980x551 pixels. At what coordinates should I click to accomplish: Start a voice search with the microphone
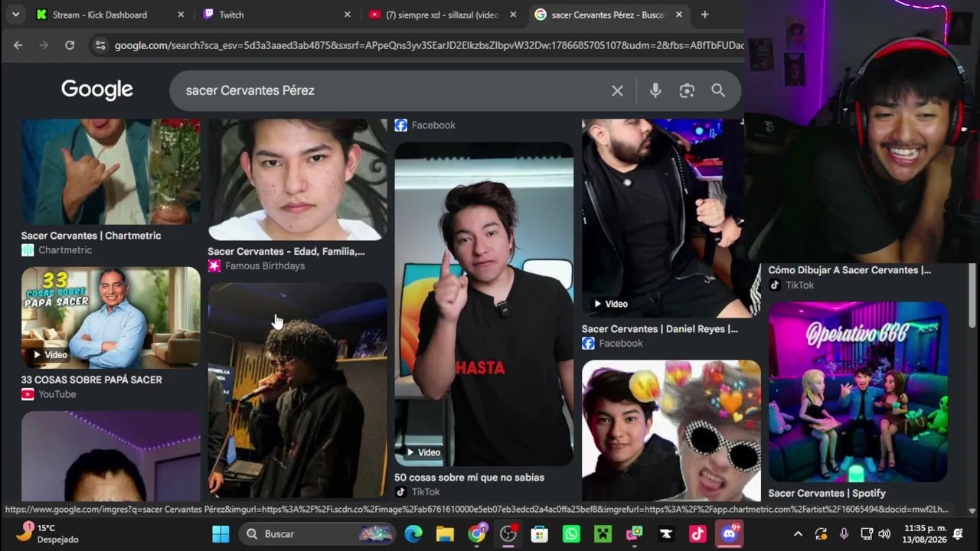pyautogui.click(x=655, y=90)
